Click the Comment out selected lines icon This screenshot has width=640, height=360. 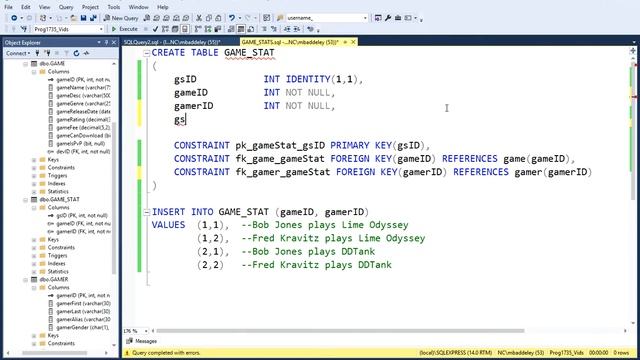pos(264,29)
